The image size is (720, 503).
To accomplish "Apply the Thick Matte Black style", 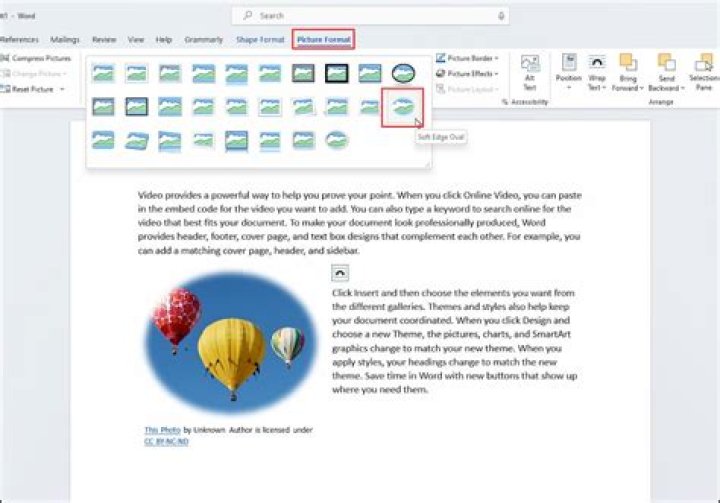I will tap(337, 73).
